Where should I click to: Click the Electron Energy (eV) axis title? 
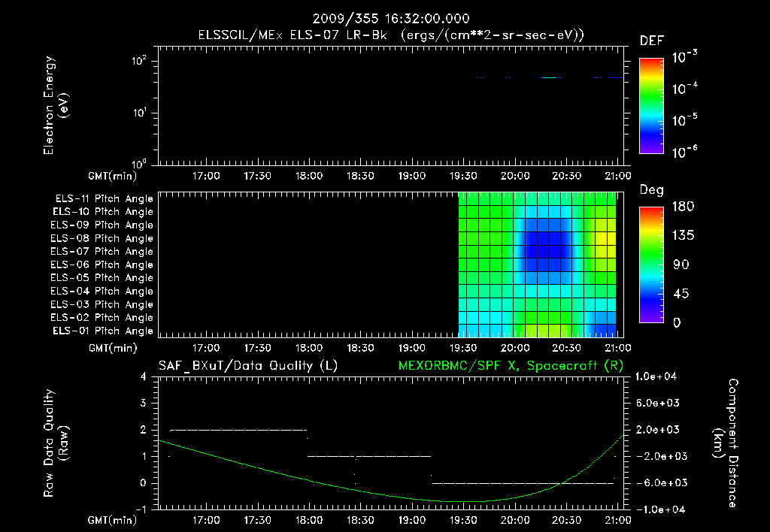(56, 105)
